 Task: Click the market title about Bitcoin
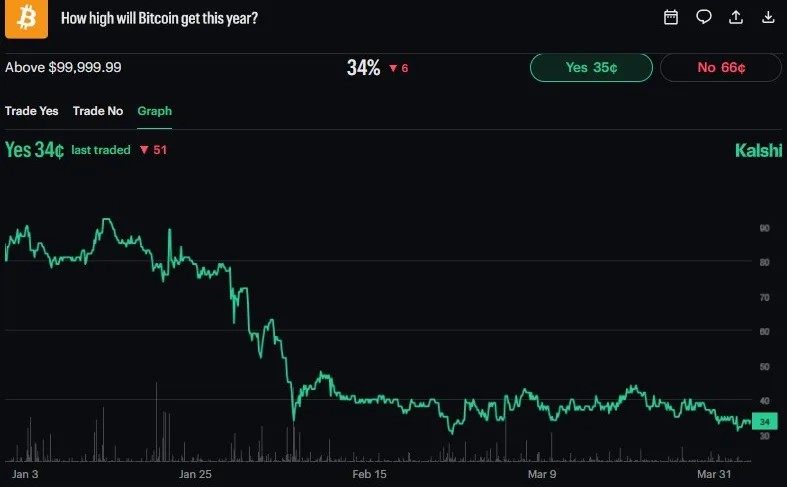click(x=160, y=18)
